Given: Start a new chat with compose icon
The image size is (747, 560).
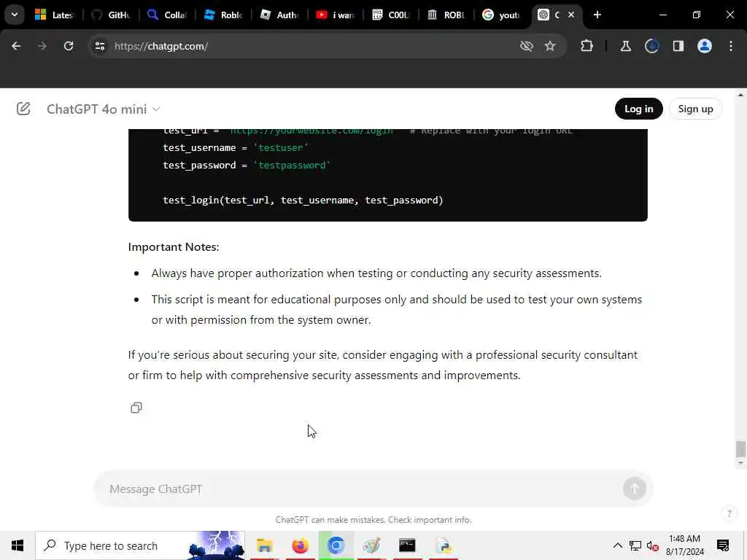Looking at the screenshot, I should click(23, 109).
